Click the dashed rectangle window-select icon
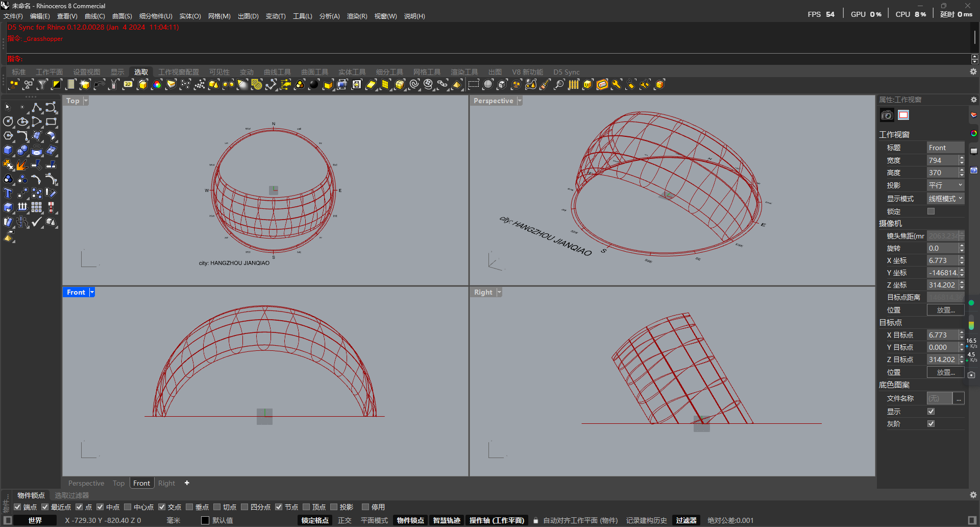The height and width of the screenshot is (527, 980). pyautogui.click(x=474, y=84)
